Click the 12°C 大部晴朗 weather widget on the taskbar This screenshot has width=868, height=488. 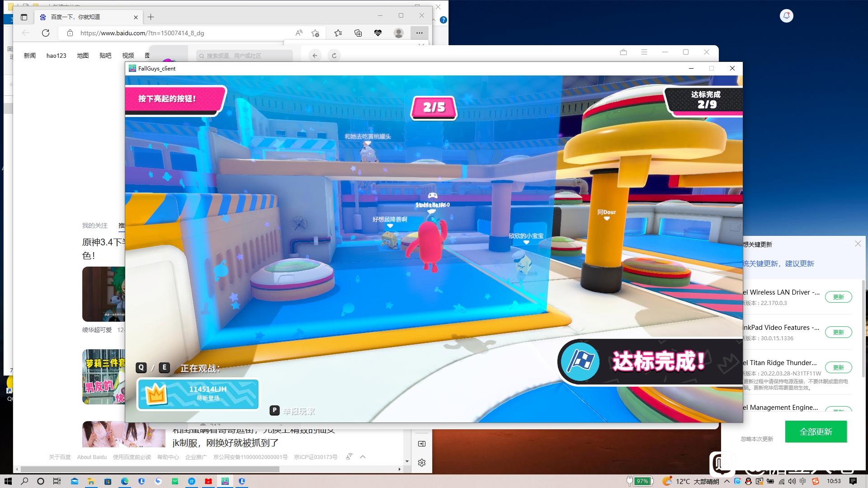691,481
